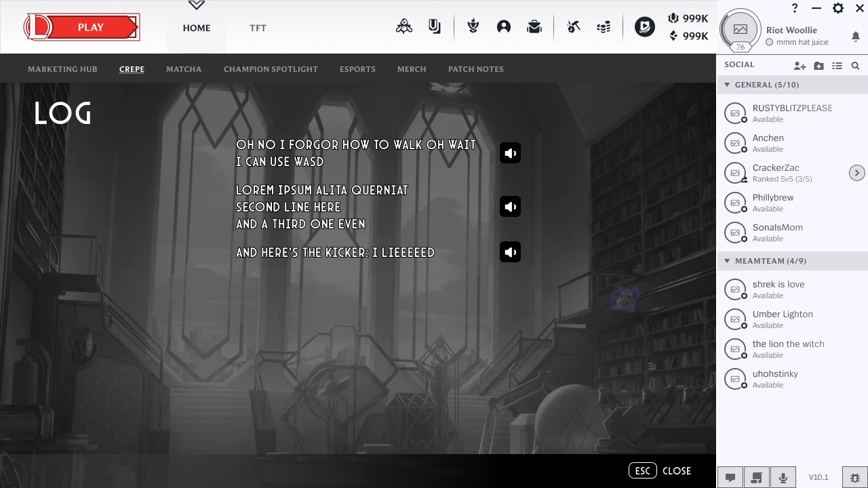Screen dimensions: 868x488
Task: Click the Clash bee icon in top bar
Action: click(404, 27)
